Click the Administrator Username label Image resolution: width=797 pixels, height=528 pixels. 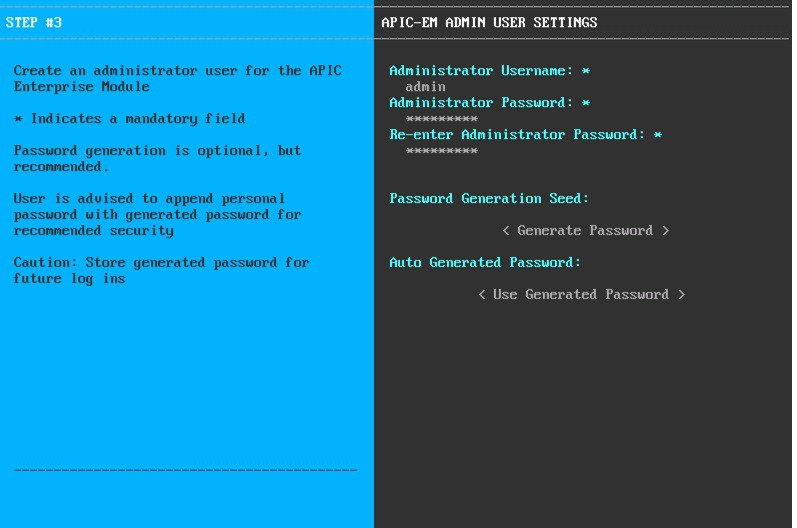coord(481,71)
